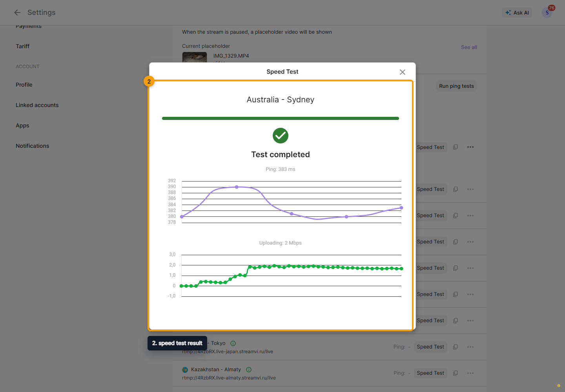
Task: Click the See all placeholders link
Action: click(x=469, y=47)
